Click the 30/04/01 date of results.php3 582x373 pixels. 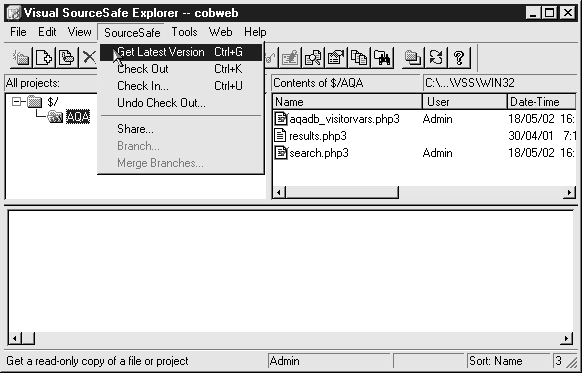pos(531,136)
